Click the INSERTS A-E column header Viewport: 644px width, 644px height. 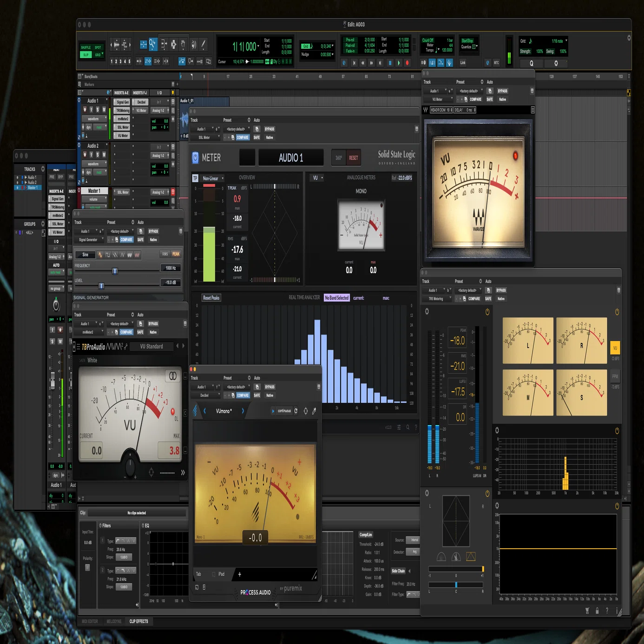[x=121, y=93]
